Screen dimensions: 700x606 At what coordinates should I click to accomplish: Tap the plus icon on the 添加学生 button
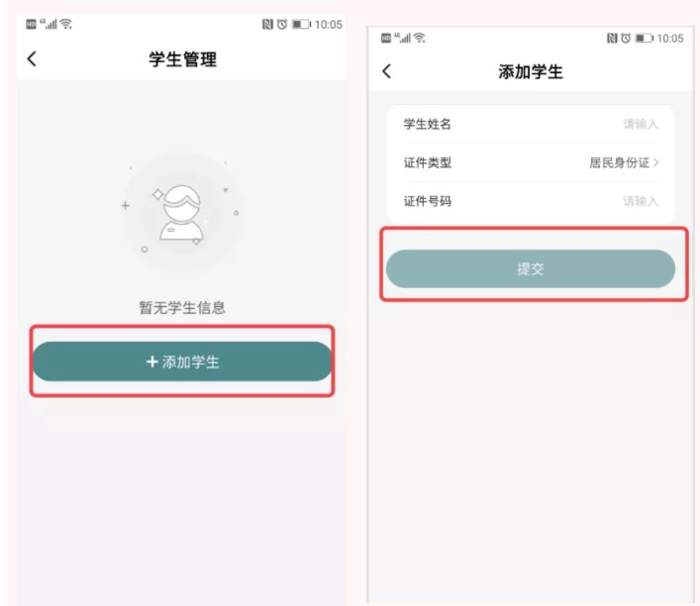click(x=152, y=361)
